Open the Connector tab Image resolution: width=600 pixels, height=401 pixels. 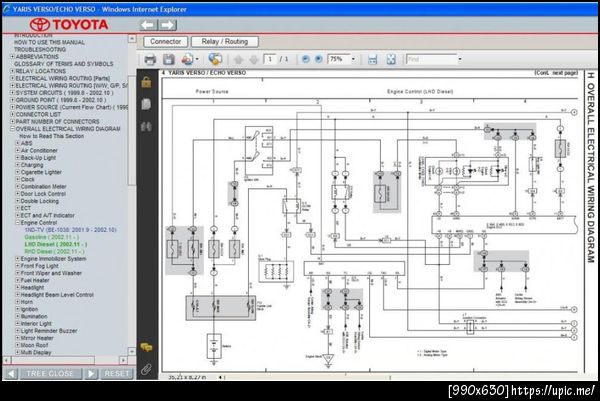165,41
